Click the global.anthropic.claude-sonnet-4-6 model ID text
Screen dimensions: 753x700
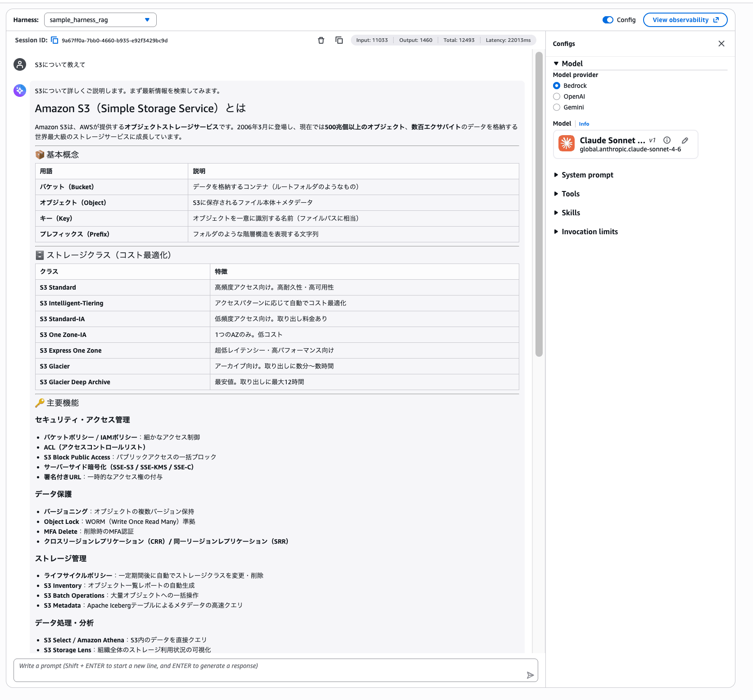click(x=630, y=150)
